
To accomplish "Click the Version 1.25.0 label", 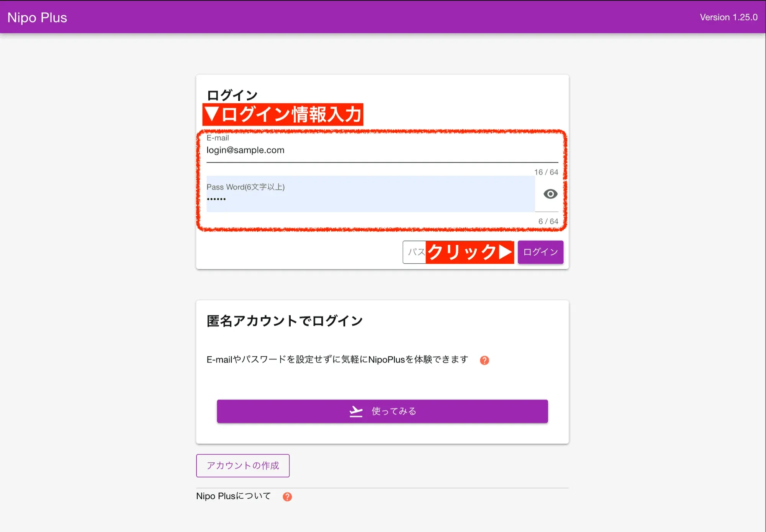I will (728, 17).
